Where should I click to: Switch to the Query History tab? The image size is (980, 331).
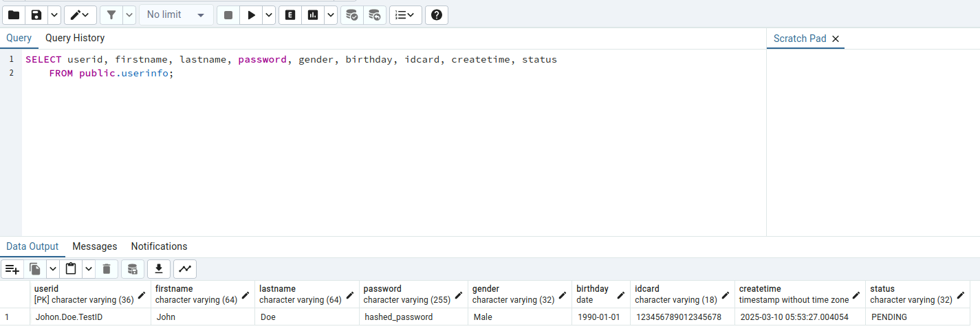click(x=75, y=38)
